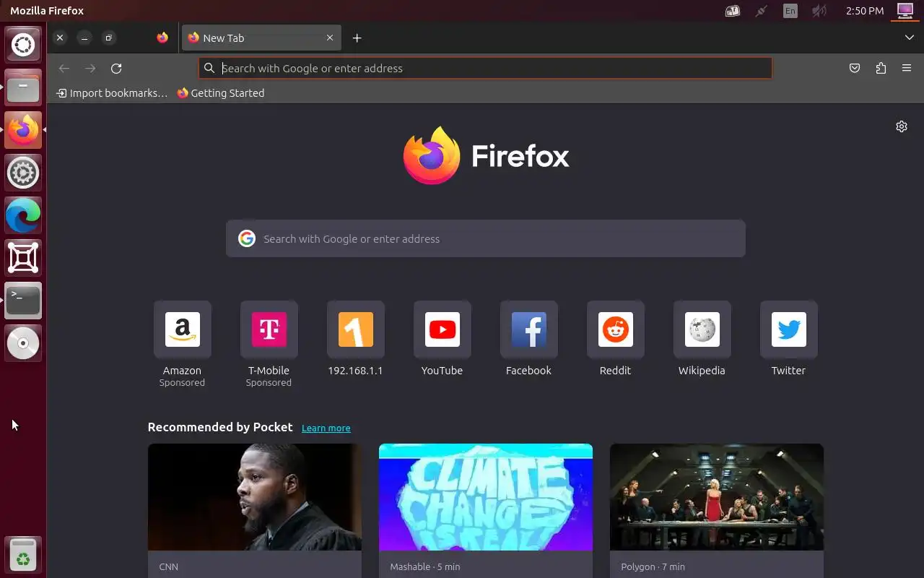This screenshot has height=578, width=924.
Task: Reload the current page
Action: coord(116,69)
